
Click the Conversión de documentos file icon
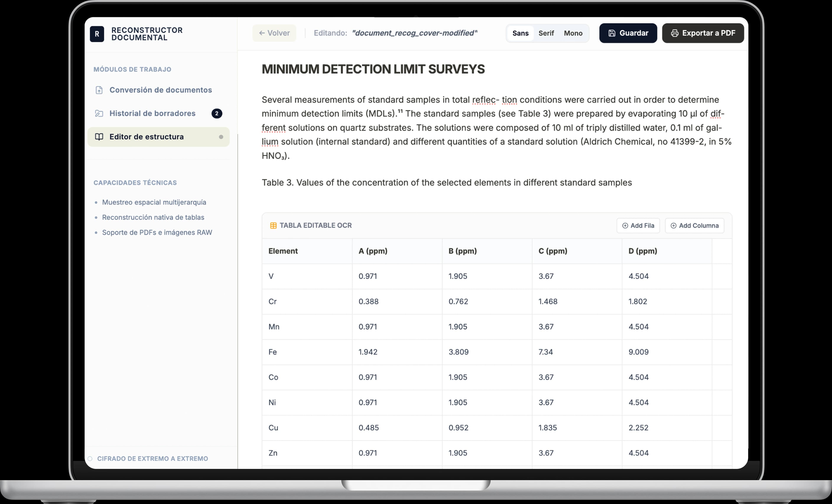(x=99, y=90)
